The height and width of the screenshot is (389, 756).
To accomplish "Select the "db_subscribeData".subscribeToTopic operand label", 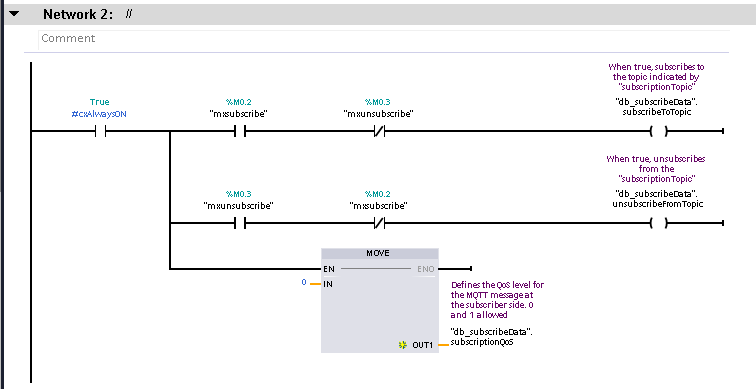I will [x=657, y=107].
